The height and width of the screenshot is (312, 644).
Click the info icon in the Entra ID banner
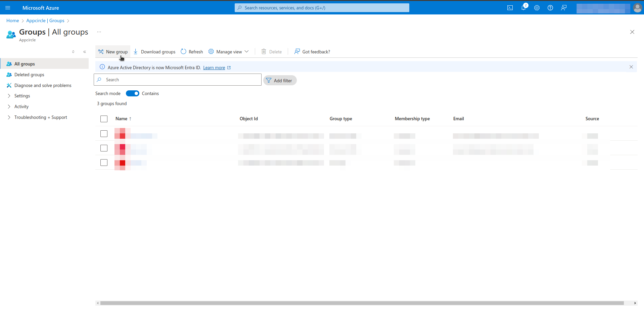coord(102,67)
